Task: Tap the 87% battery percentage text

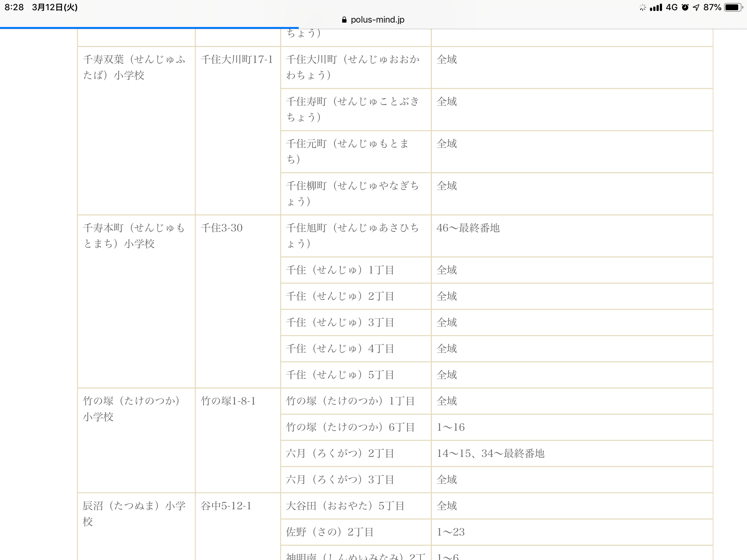Action: 712,7
